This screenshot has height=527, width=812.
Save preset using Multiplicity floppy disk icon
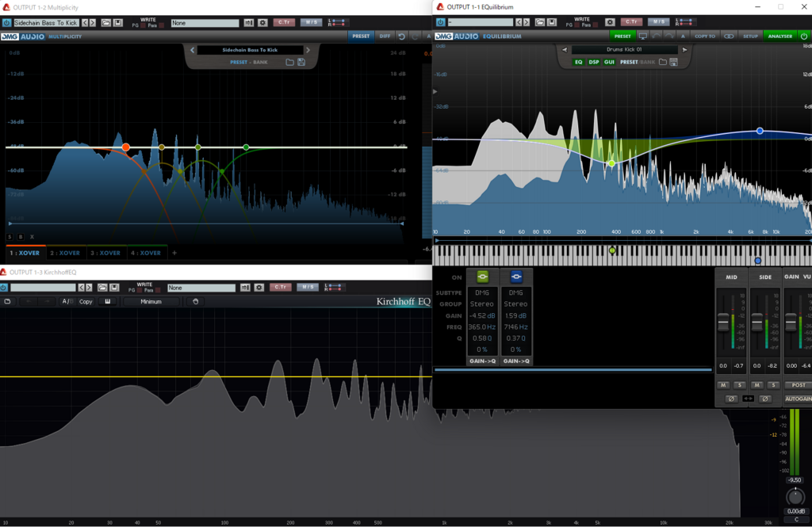(301, 62)
